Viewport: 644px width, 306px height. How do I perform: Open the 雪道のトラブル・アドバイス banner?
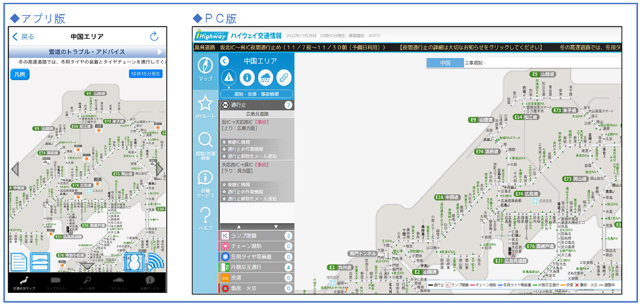[x=87, y=52]
